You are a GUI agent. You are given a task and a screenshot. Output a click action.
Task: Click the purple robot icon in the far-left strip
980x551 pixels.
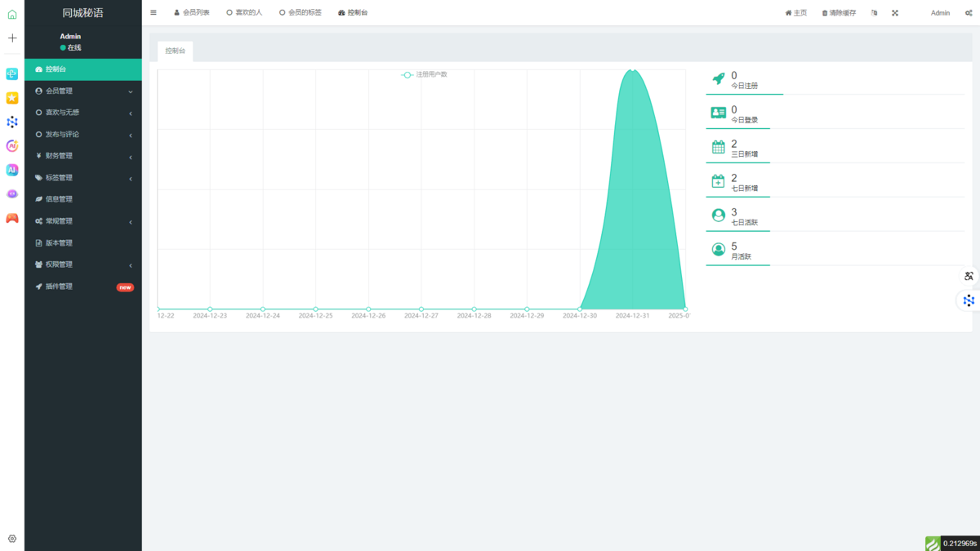pyautogui.click(x=12, y=194)
